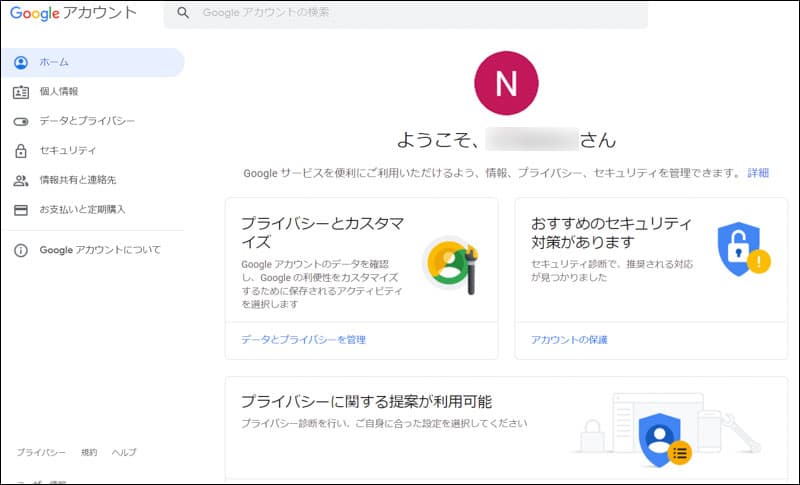Screen dimensions: 800x485
Task: Click the データとプライバシー toggle icon
Action: 21,121
